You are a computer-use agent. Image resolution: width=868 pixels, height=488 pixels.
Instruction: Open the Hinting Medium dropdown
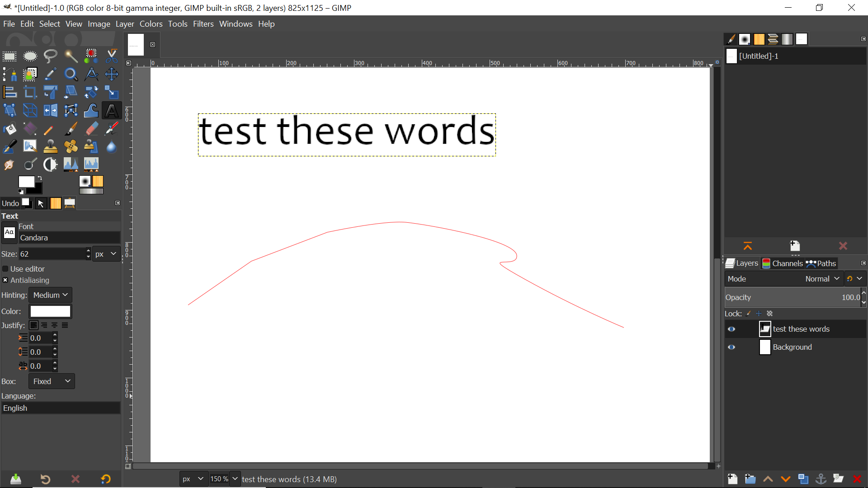[x=50, y=295]
